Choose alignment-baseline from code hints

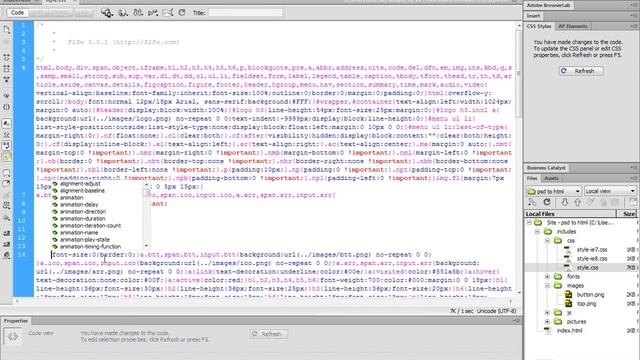[82, 191]
